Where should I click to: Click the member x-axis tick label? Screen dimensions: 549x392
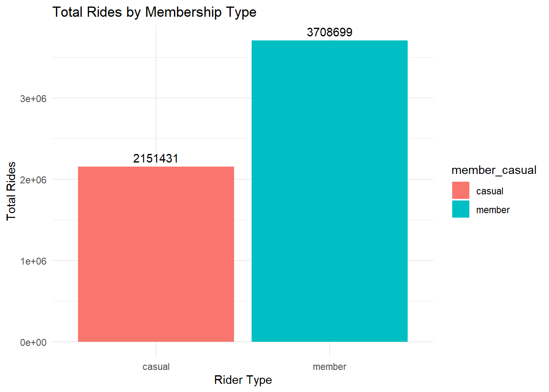(329, 367)
